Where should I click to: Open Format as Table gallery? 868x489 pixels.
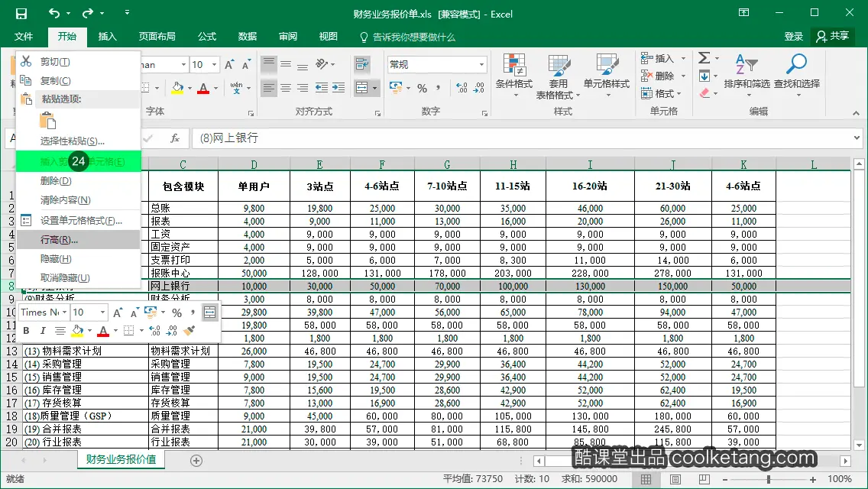pyautogui.click(x=558, y=77)
